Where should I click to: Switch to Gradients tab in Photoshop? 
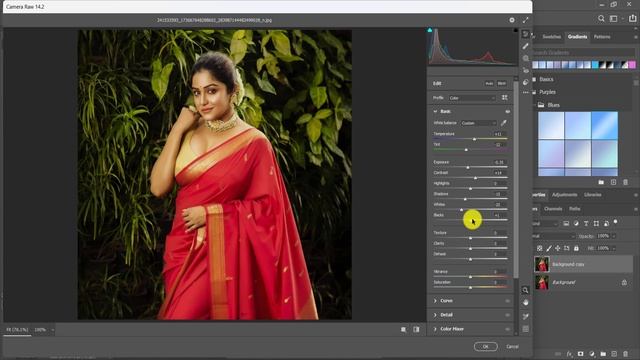(578, 37)
